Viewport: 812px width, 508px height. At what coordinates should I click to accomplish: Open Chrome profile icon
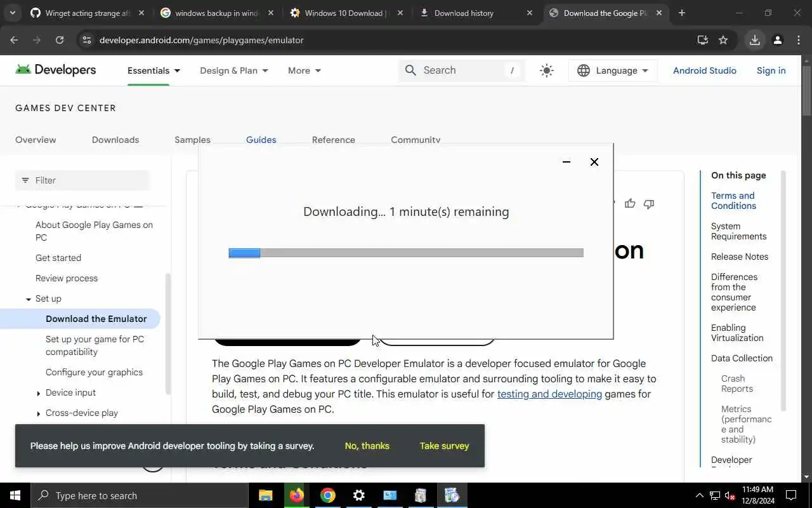tap(777, 40)
